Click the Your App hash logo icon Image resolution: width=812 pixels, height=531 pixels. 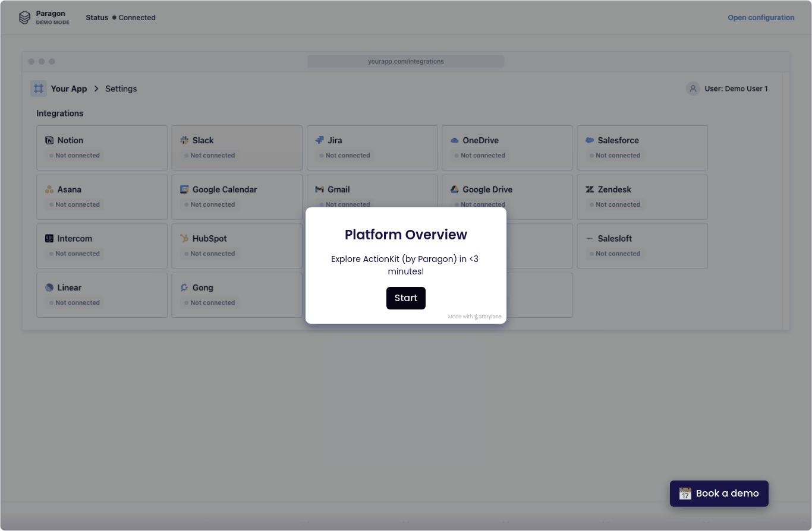(39, 89)
